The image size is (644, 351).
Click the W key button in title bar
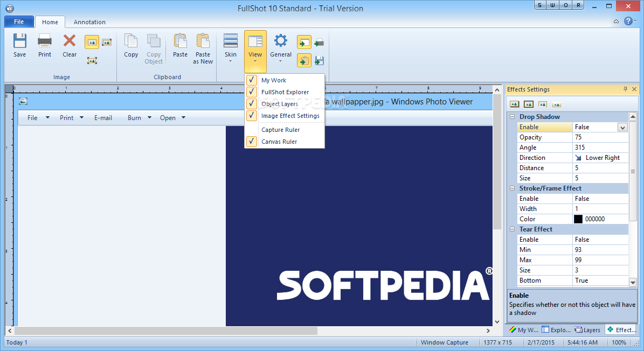click(x=552, y=5)
